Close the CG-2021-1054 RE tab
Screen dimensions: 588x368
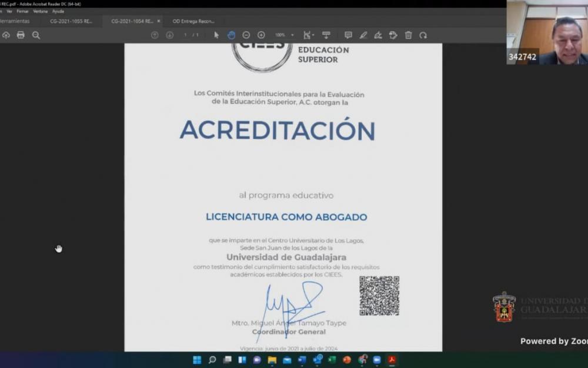[x=159, y=21]
